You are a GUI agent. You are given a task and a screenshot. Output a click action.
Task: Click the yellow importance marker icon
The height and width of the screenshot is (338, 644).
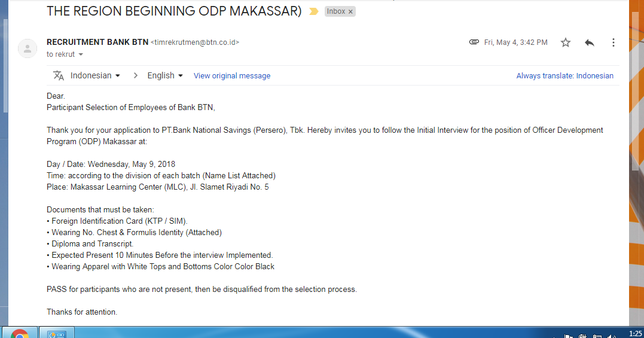coord(314,11)
